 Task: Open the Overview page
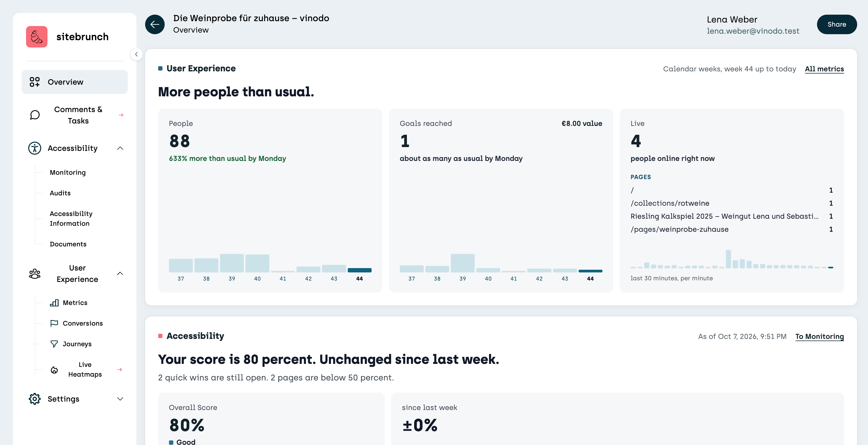click(75, 82)
